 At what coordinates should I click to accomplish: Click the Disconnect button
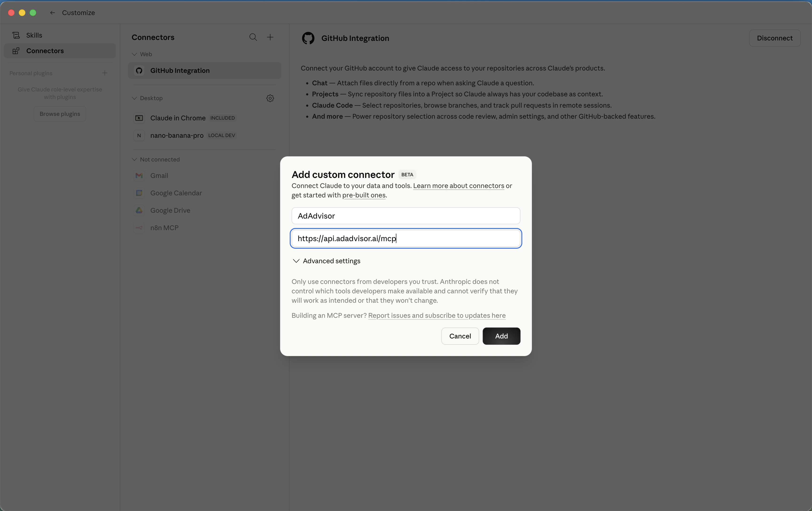tap(775, 38)
